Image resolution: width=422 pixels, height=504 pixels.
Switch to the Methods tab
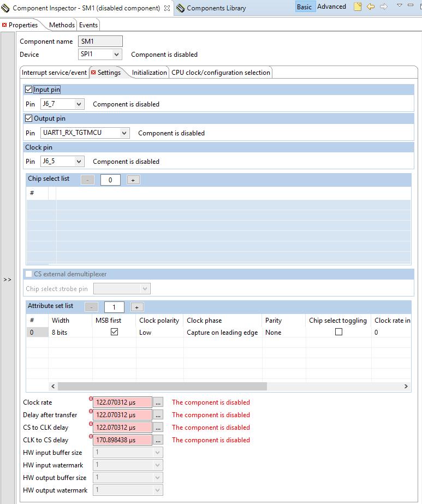click(62, 25)
